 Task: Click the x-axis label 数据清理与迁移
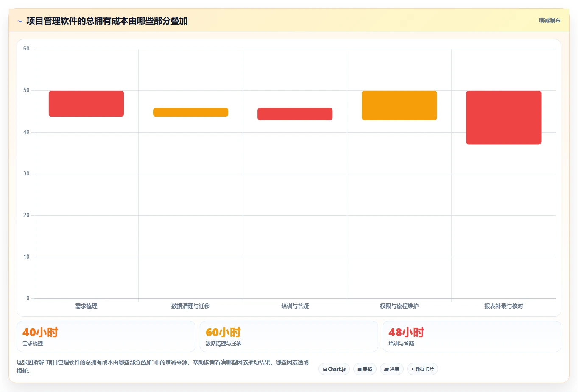(190, 306)
